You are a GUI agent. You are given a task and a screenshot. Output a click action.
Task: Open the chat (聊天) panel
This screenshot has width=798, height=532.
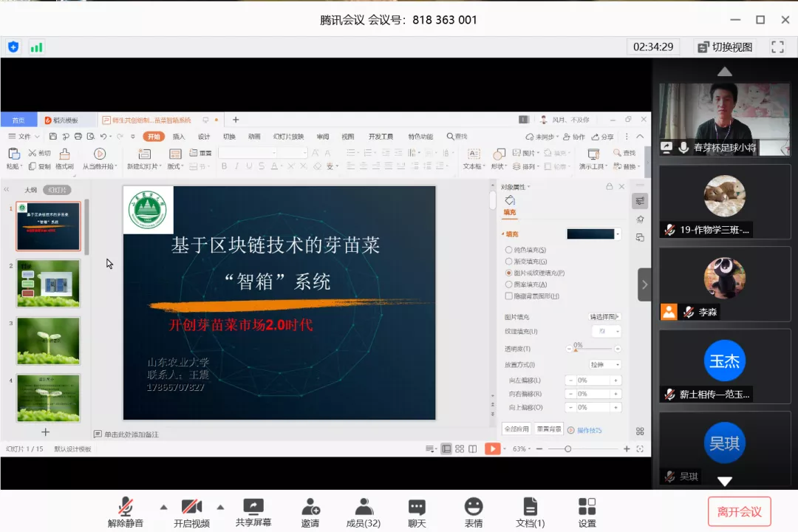coord(417,507)
